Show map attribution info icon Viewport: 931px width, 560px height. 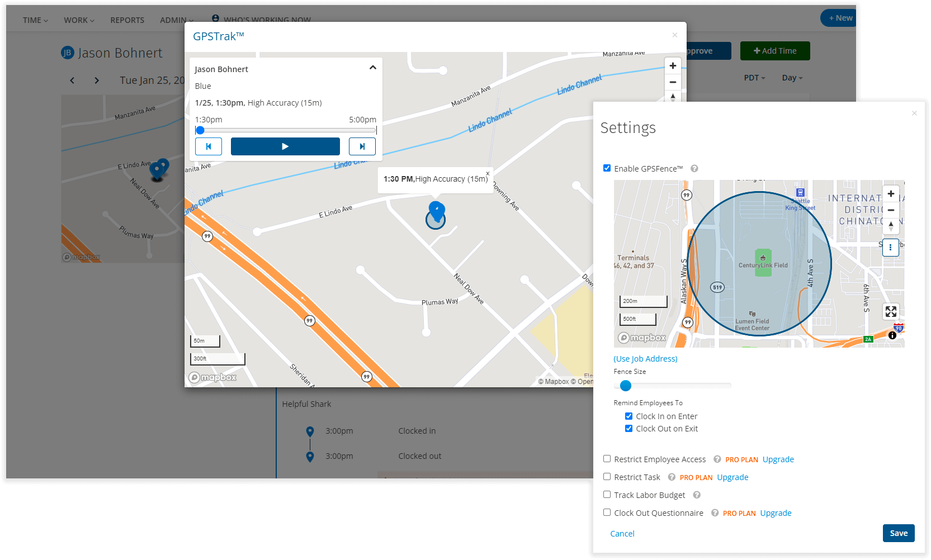(x=892, y=335)
